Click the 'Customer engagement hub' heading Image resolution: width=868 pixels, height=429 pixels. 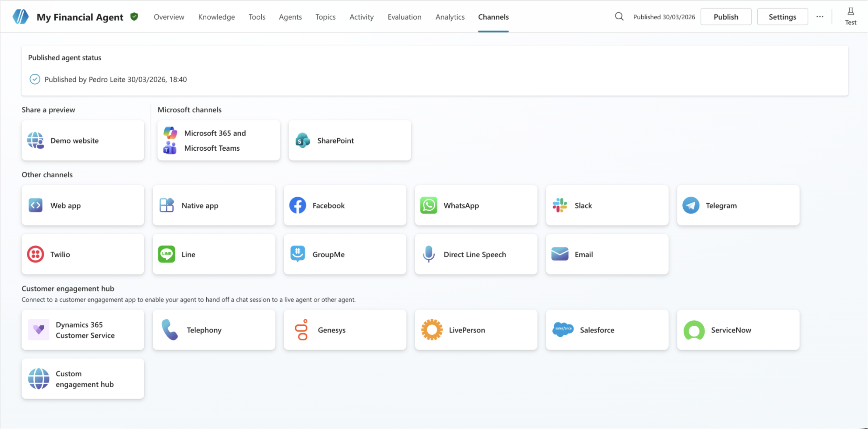click(x=68, y=289)
